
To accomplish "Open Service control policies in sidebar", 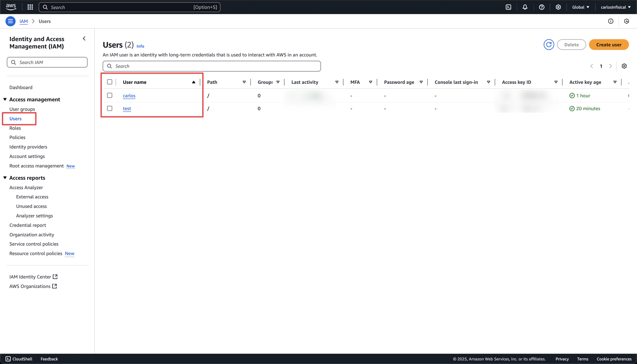I will click(x=34, y=244).
